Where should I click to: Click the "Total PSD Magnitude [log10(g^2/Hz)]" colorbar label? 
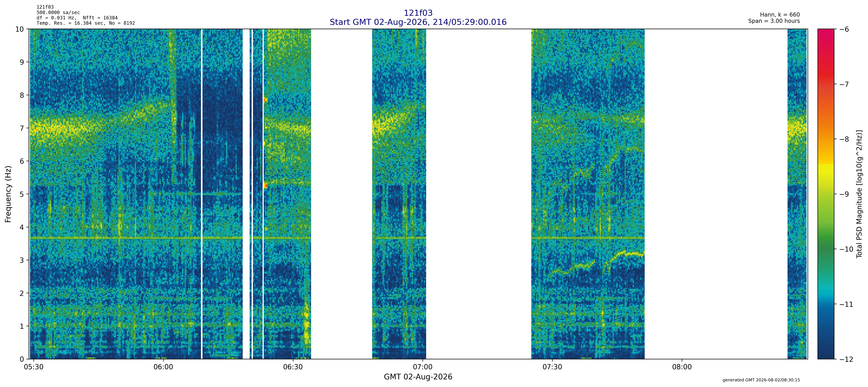tap(859, 194)
